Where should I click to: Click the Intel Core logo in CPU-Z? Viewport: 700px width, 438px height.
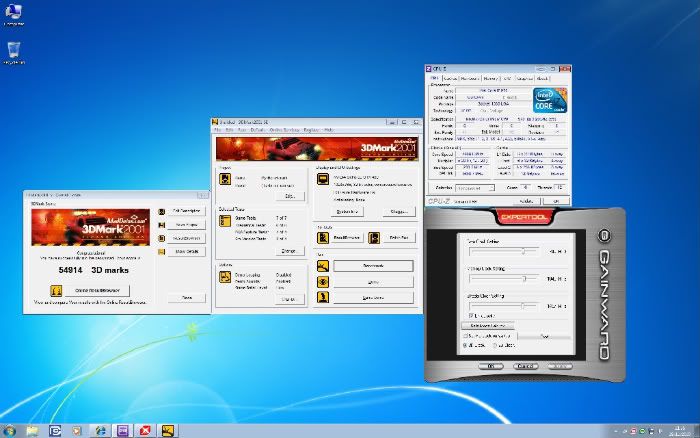[550, 100]
